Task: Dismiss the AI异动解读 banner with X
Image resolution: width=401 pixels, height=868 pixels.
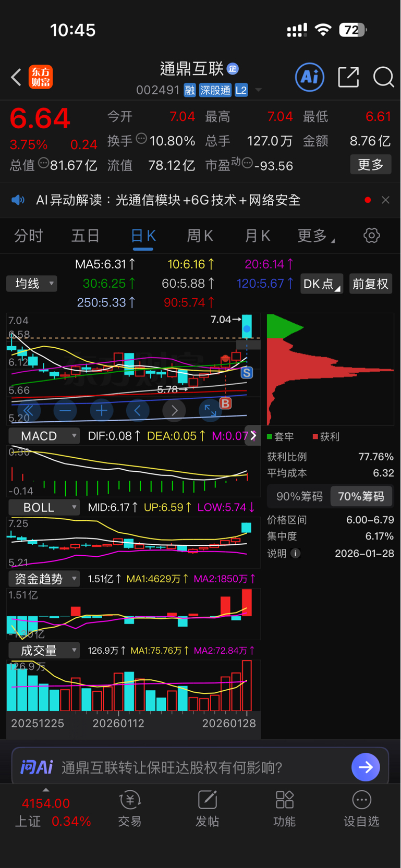Action: [x=385, y=200]
